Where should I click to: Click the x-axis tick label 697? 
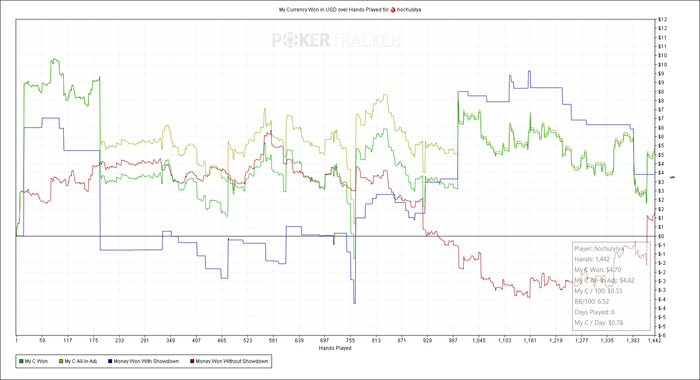325,341
